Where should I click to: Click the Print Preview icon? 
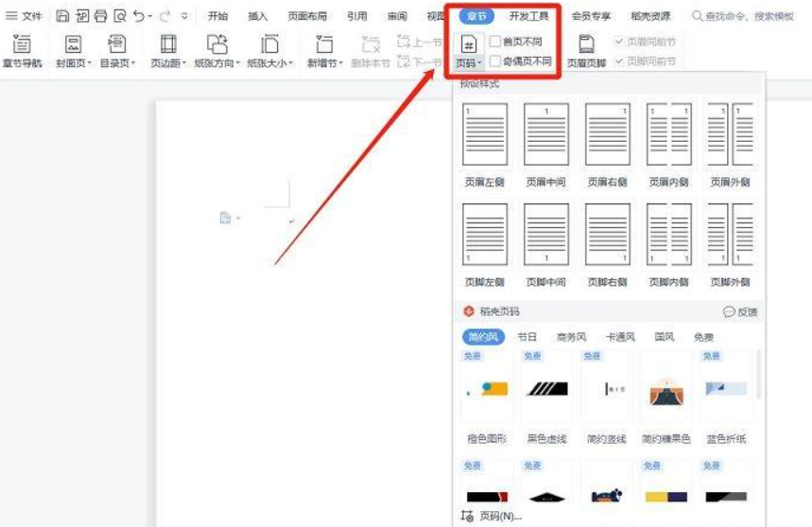coord(120,16)
